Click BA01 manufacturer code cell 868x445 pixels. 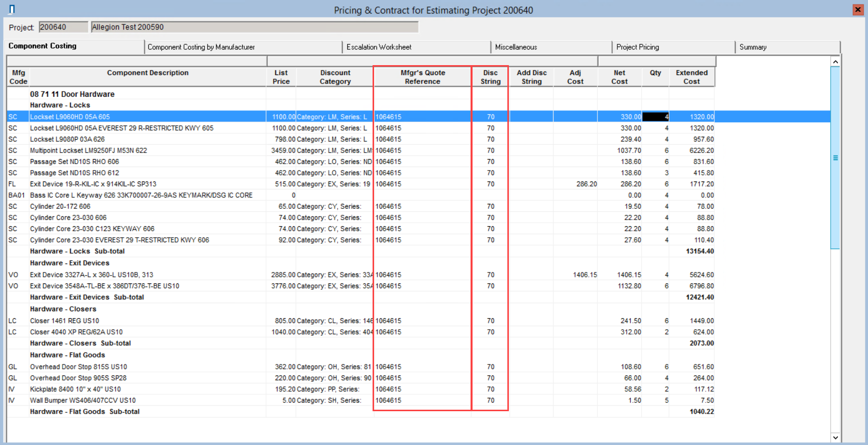[18, 195]
